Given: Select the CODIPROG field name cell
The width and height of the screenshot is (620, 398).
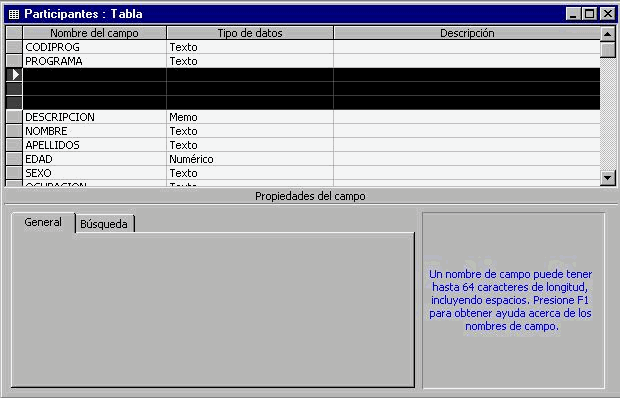Looking at the screenshot, I should (95, 47).
